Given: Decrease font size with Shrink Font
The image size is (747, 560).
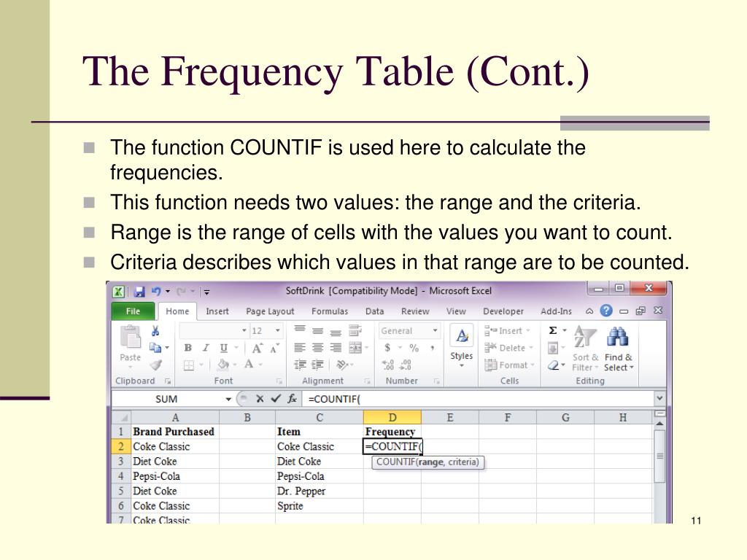Looking at the screenshot, I should pyautogui.click(x=274, y=348).
